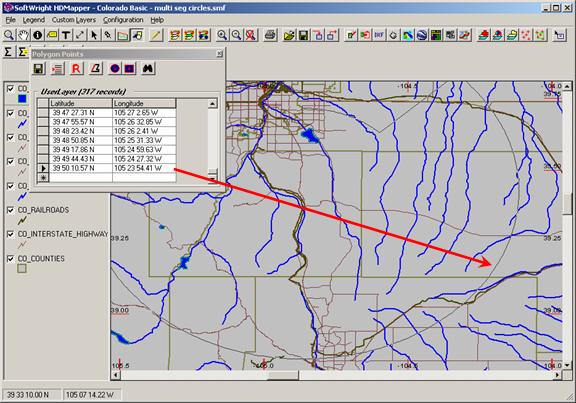Click the red arrow list import icon
The image size is (576, 403).
(x=57, y=68)
